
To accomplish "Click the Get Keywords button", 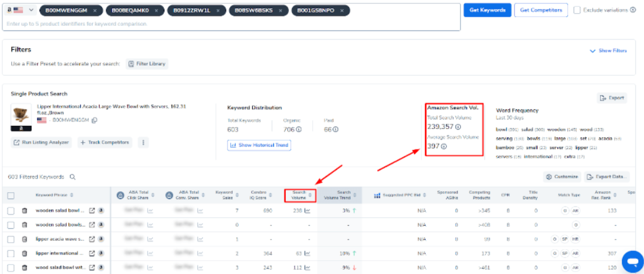I will pos(487,10).
